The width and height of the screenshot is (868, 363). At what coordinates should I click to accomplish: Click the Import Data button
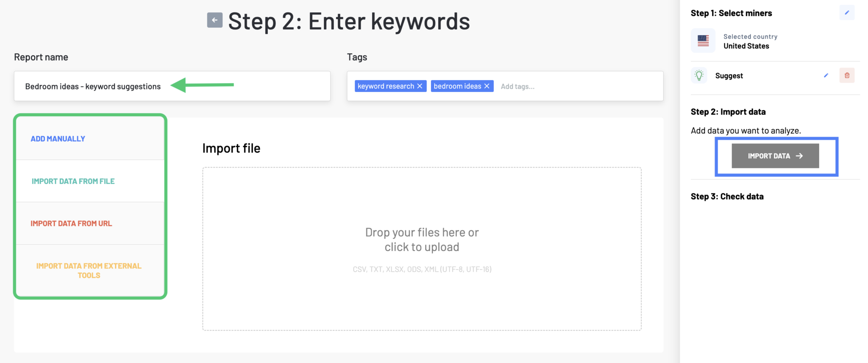[x=775, y=156]
